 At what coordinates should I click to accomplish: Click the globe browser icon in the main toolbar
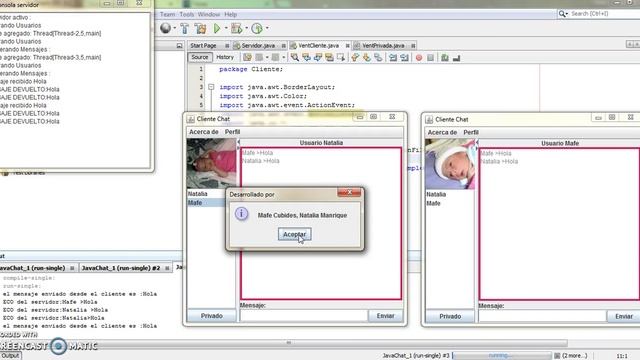click(165, 28)
